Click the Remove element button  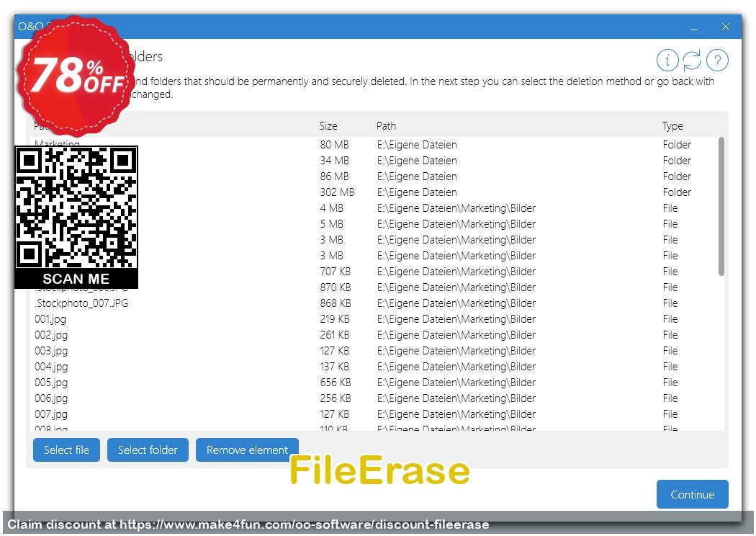tap(248, 450)
